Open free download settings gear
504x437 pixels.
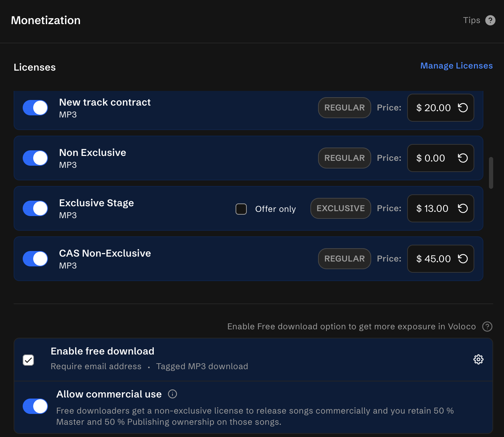(478, 359)
